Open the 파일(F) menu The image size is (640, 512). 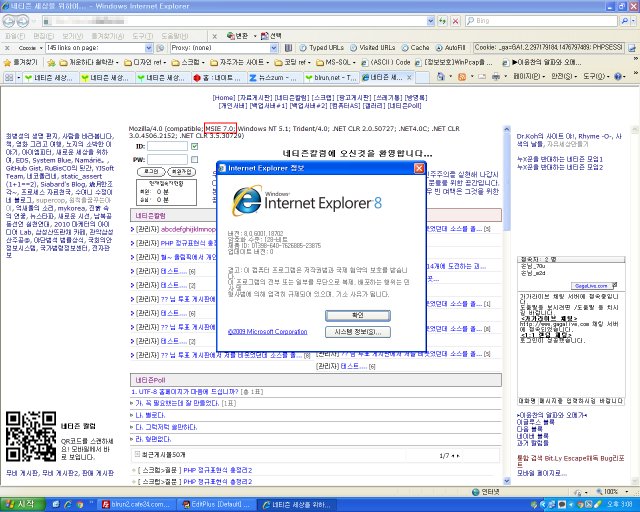point(15,36)
